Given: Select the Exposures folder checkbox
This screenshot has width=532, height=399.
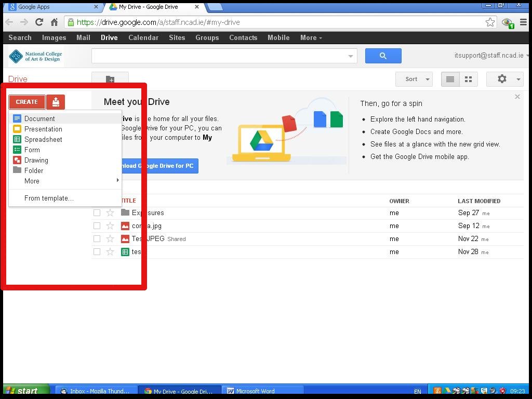Looking at the screenshot, I should [97, 212].
